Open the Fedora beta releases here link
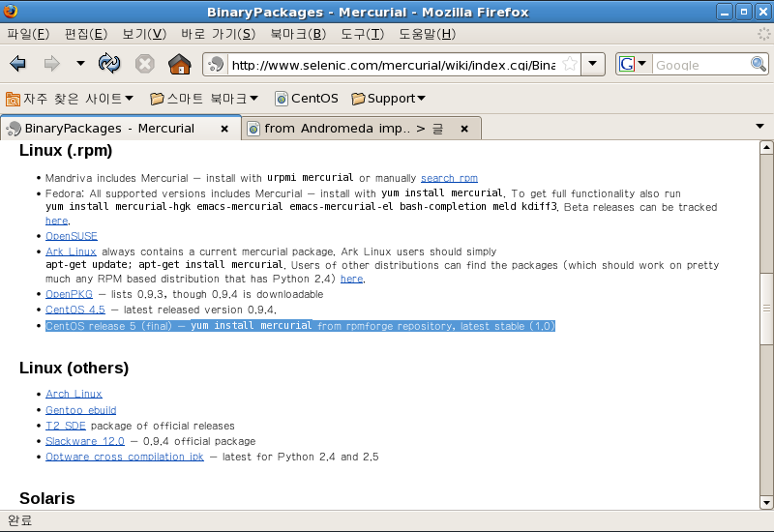Screen dimensions: 774x532 click(57, 221)
